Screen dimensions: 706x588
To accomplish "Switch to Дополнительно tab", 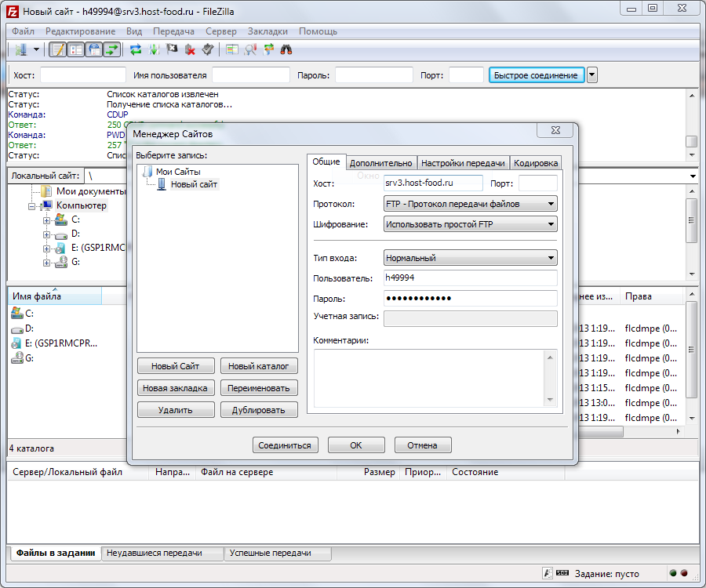I will [381, 163].
